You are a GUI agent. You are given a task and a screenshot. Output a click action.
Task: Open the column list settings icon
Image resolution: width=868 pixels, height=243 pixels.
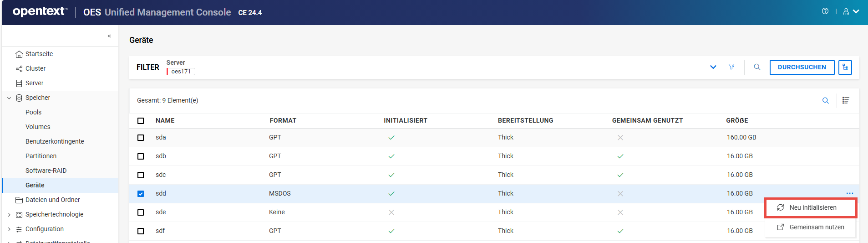click(846, 101)
